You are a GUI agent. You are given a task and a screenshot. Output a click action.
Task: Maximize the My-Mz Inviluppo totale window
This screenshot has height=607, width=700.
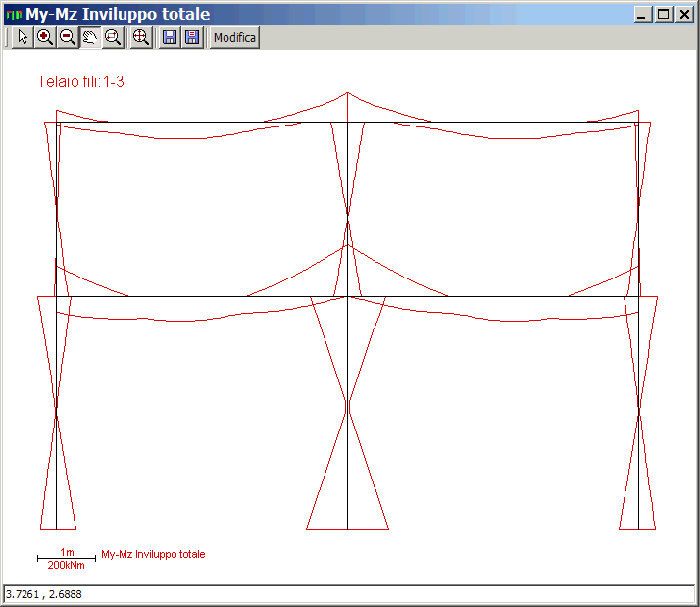[664, 15]
